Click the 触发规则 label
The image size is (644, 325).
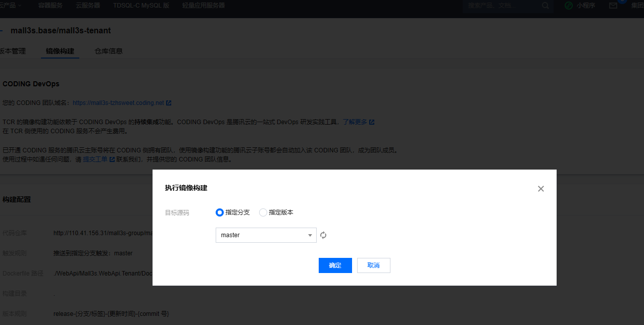click(x=15, y=253)
